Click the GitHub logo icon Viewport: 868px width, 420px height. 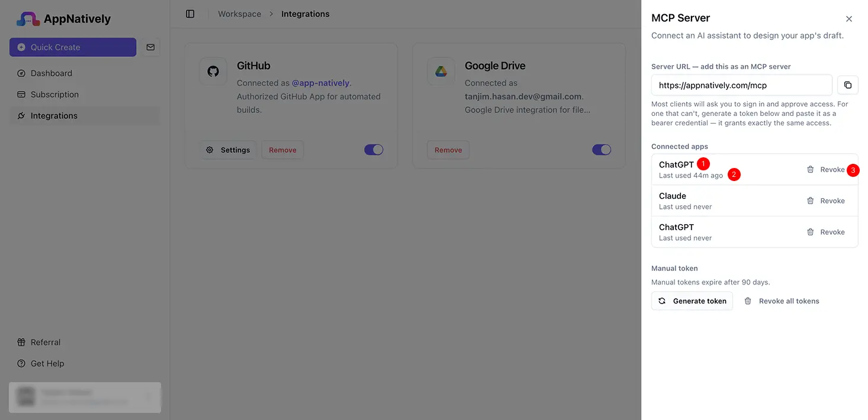(x=213, y=72)
